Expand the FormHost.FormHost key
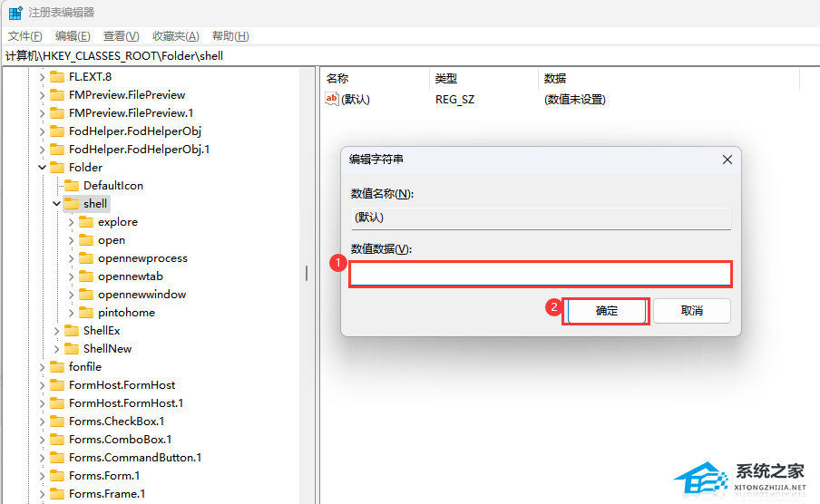The height and width of the screenshot is (504, 820). [42, 385]
